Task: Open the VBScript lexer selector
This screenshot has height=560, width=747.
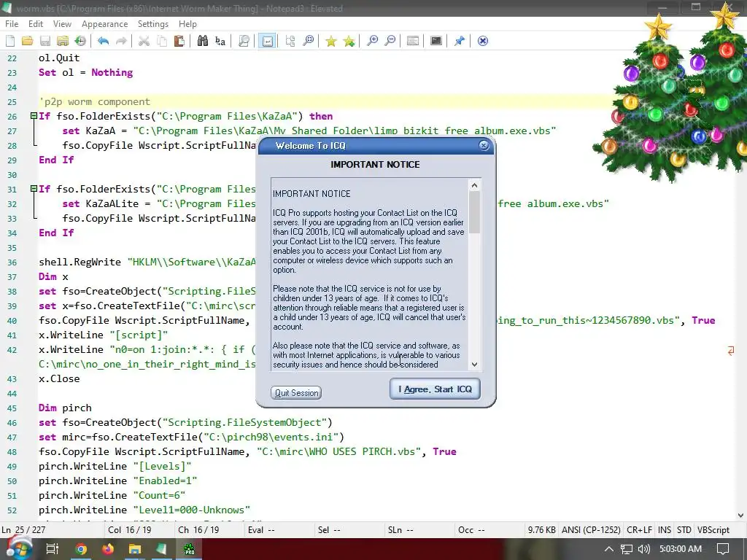Action: click(x=713, y=530)
